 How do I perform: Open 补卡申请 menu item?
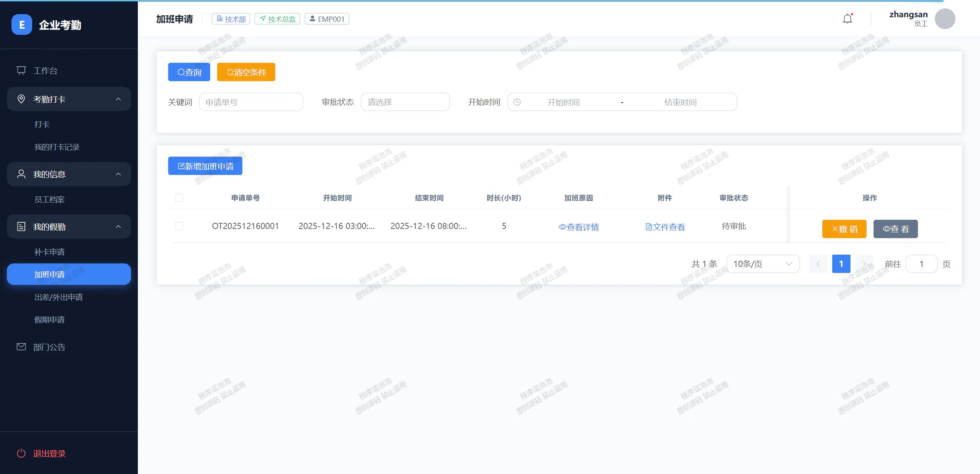point(69,252)
